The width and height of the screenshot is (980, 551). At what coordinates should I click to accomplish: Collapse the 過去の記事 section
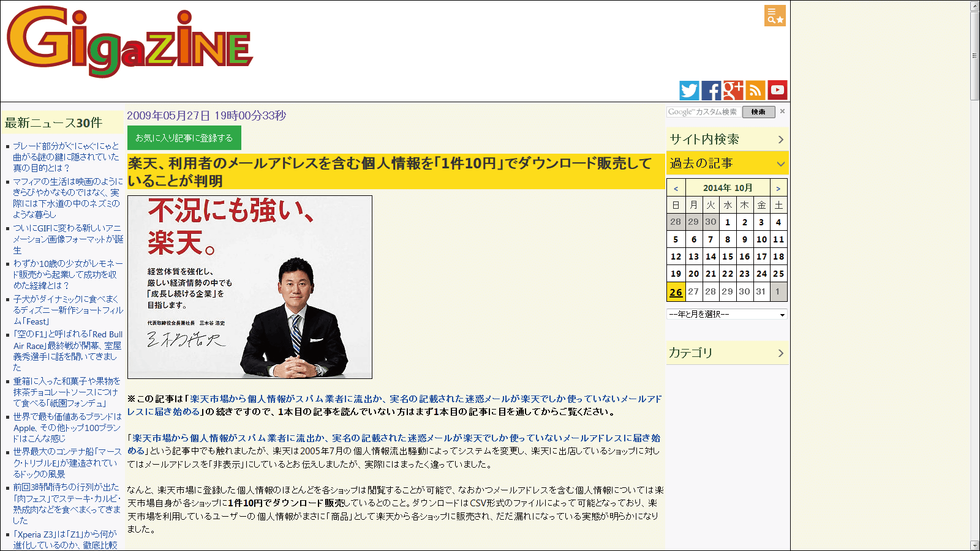tap(727, 163)
